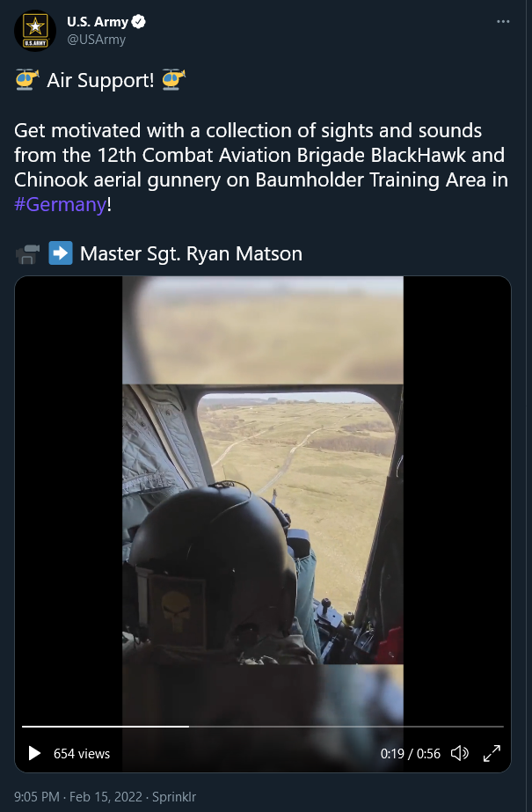This screenshot has width=532, height=812.
Task: Click the U.S. Army display name
Action: click(x=98, y=22)
